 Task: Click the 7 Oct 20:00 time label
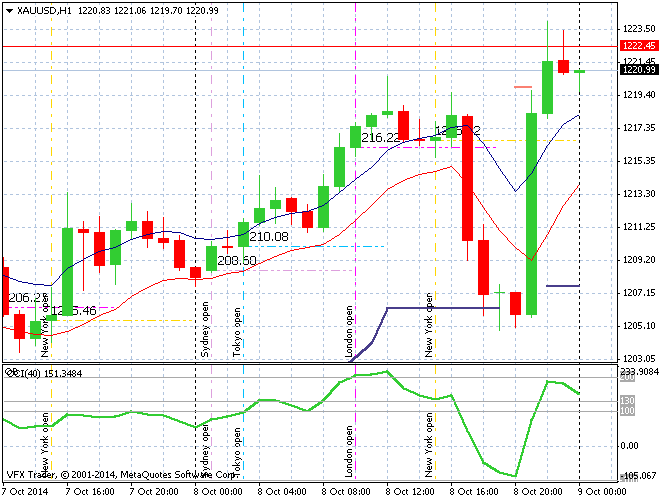click(154, 492)
